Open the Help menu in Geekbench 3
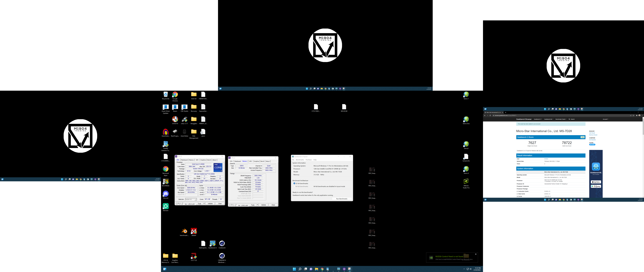The height and width of the screenshot is (272, 644). pos(315,160)
